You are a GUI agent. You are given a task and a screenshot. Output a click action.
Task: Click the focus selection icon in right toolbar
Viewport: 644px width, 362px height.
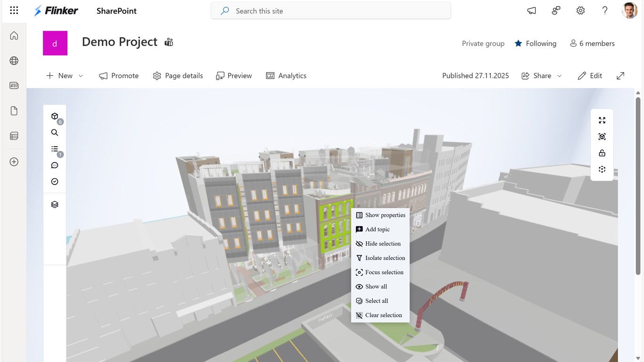[x=602, y=137]
